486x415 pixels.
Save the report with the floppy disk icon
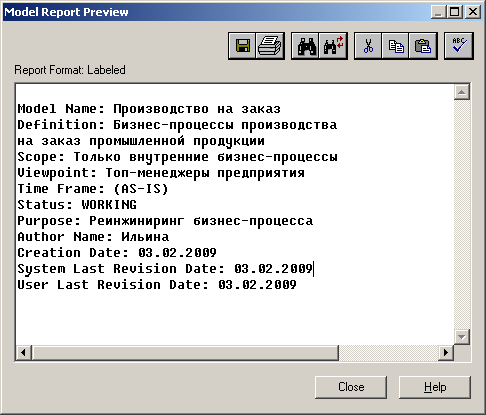(x=242, y=46)
